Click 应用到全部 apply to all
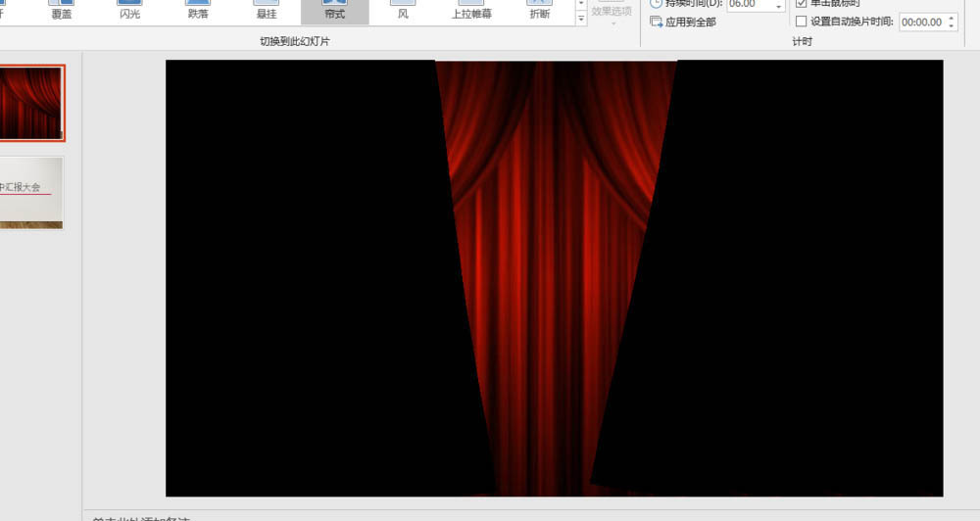Image resolution: width=980 pixels, height=521 pixels. (683, 22)
